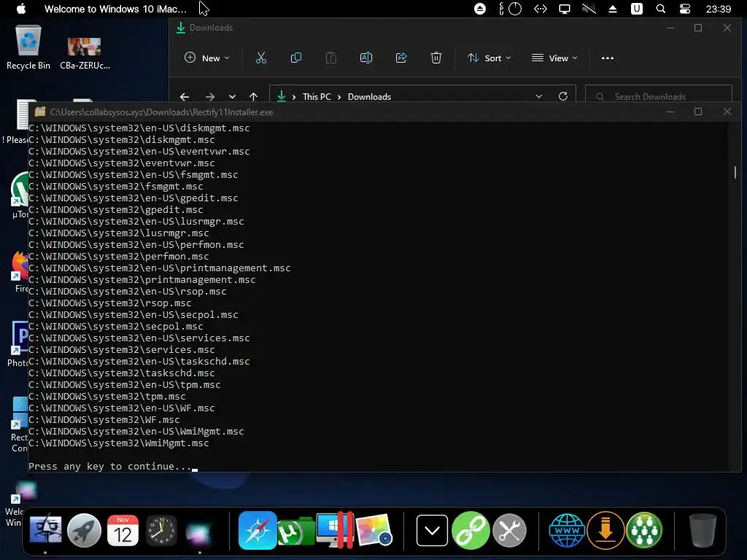Open the Windows monitor icon in dock
Image resolution: width=747 pixels, height=560 pixels.
[x=334, y=530]
